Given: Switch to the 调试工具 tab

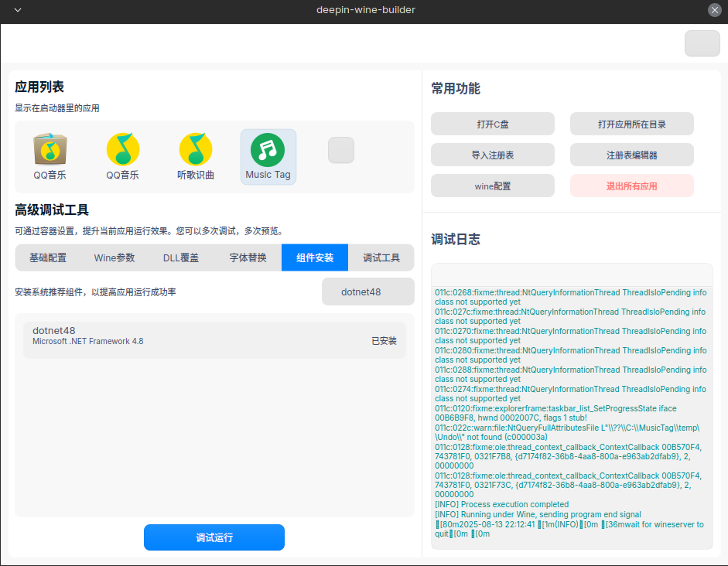Looking at the screenshot, I should pos(381,257).
